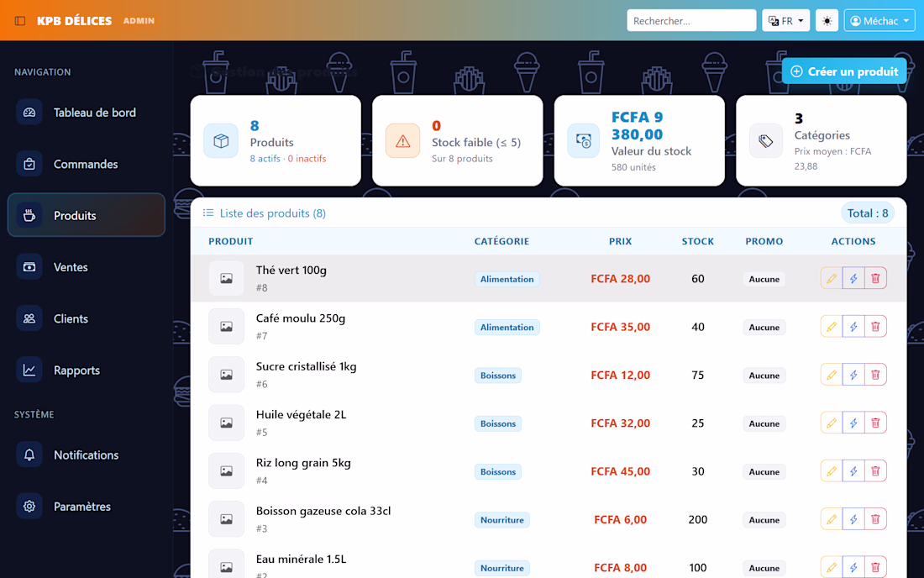Apply promo to Thé vert 100g via lightning icon
The height and width of the screenshot is (578, 924).
click(x=853, y=278)
